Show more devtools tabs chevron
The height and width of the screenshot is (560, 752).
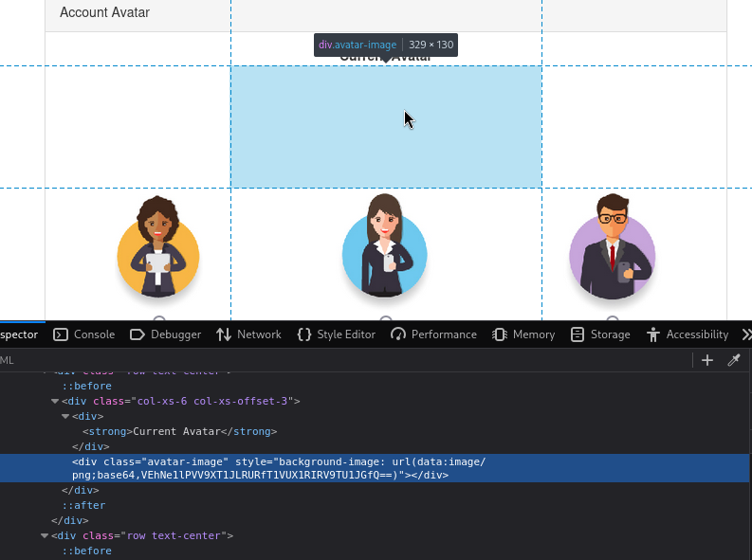746,334
